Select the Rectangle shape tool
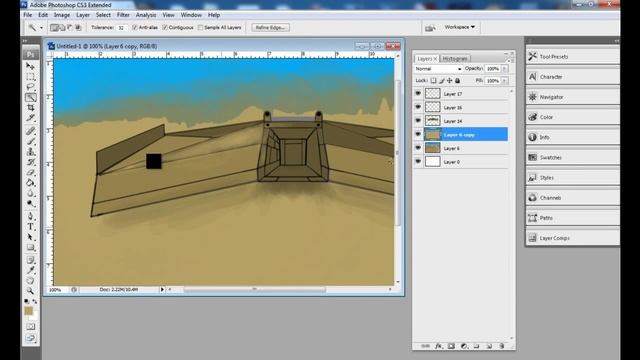Image resolution: width=640 pixels, height=360 pixels. click(30, 247)
